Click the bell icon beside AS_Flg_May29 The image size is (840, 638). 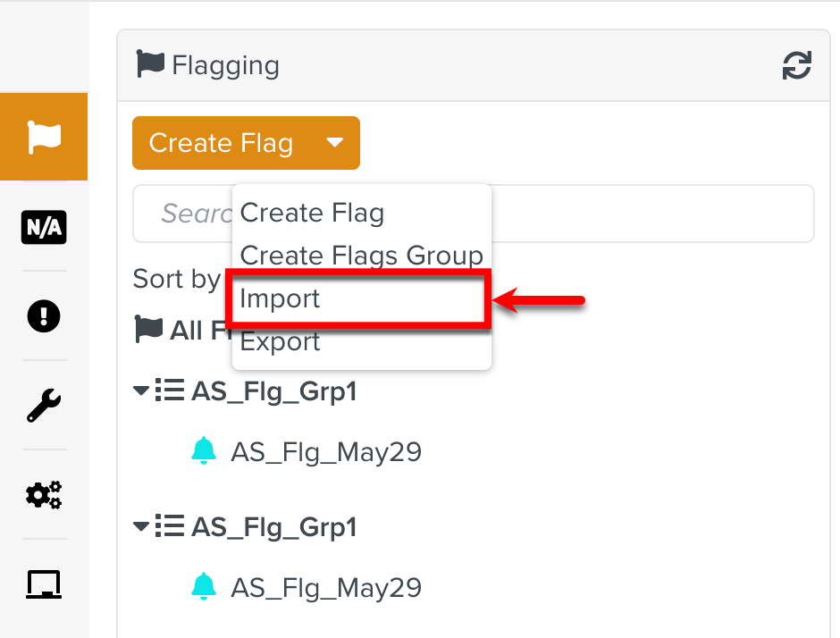tap(204, 451)
